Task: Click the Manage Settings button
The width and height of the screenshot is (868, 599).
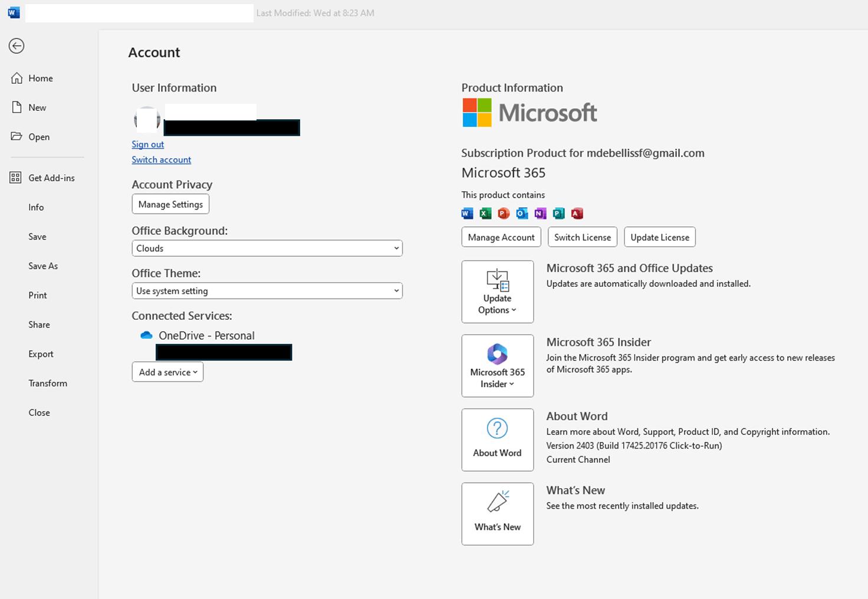Action: tap(170, 204)
